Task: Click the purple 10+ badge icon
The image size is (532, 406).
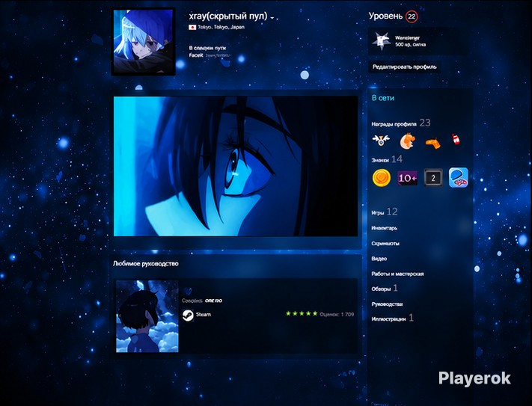Action: 407,178
